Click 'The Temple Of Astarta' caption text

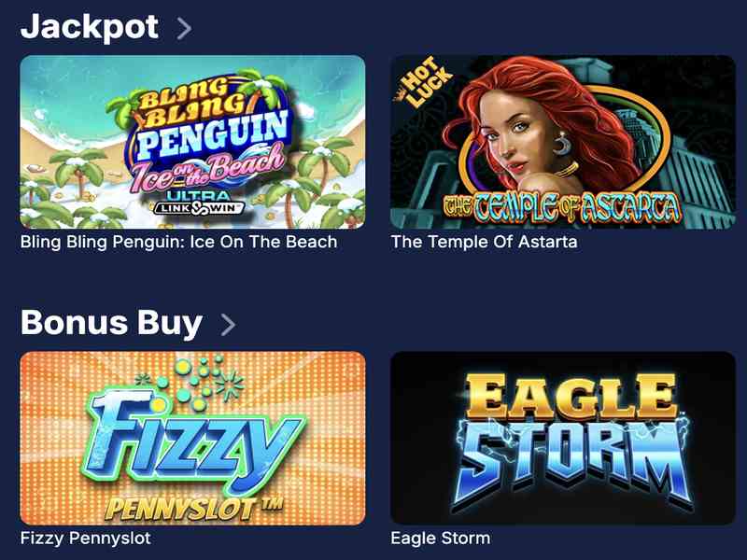coord(484,242)
